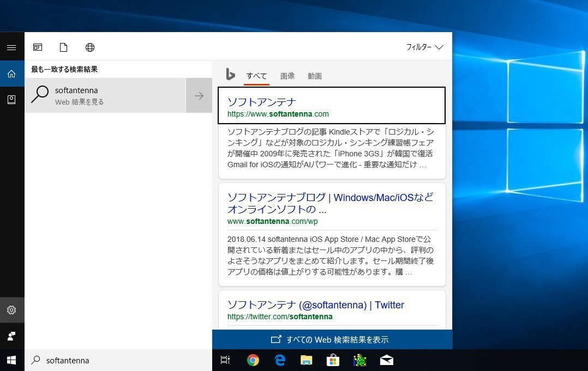The height and width of the screenshot is (371, 588).
Task: Switch to the 画像 tab
Action: (287, 76)
